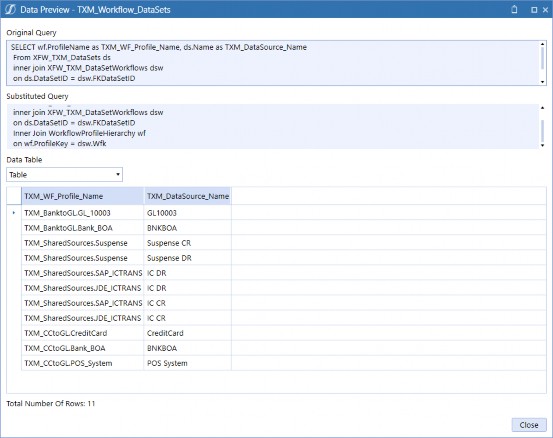The width and height of the screenshot is (553, 438).
Task: Select the Suspense CR cell
Action: coord(188,243)
